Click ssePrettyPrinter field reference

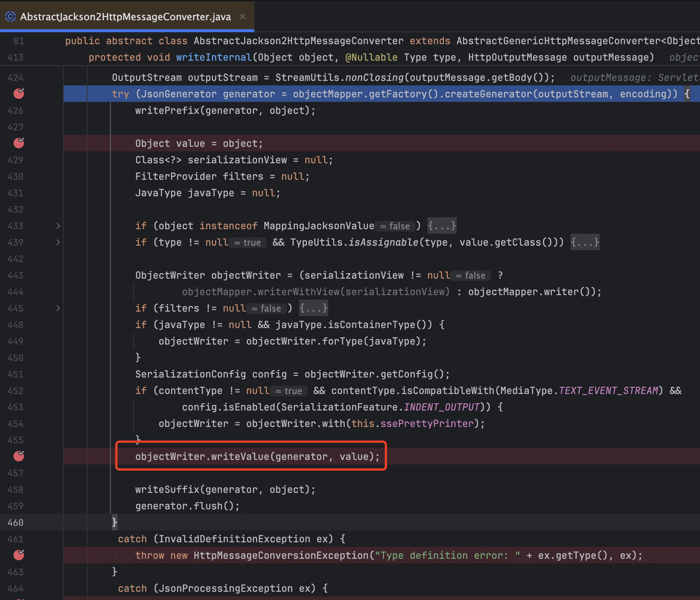point(427,424)
